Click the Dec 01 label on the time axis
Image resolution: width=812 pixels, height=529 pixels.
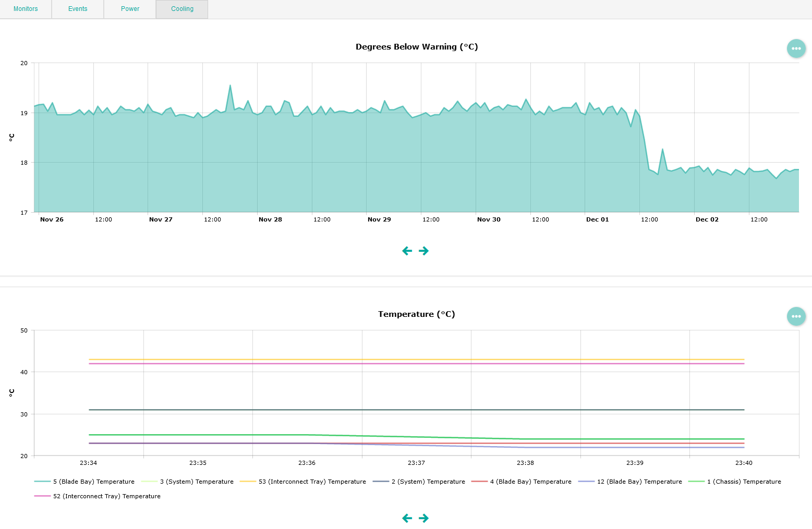tap(597, 219)
